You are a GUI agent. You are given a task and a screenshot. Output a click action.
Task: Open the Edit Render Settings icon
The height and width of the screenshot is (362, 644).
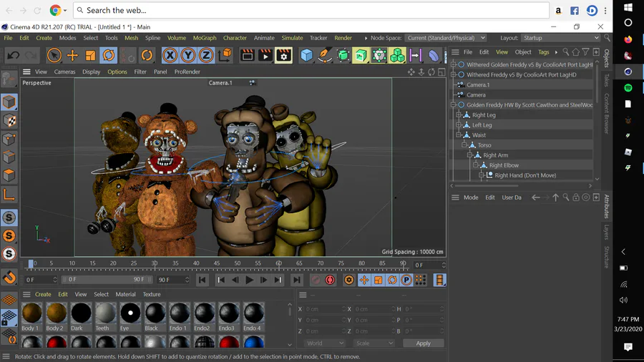tap(283, 55)
